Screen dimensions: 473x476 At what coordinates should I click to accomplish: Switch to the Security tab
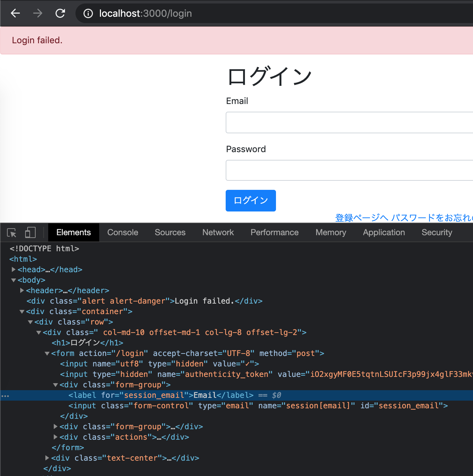tap(437, 232)
